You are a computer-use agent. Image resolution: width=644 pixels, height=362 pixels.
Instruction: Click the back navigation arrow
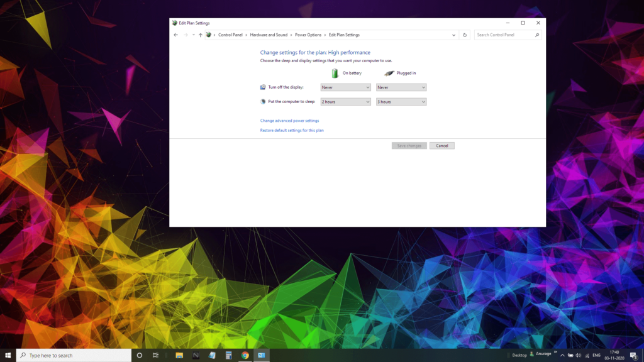tap(176, 35)
